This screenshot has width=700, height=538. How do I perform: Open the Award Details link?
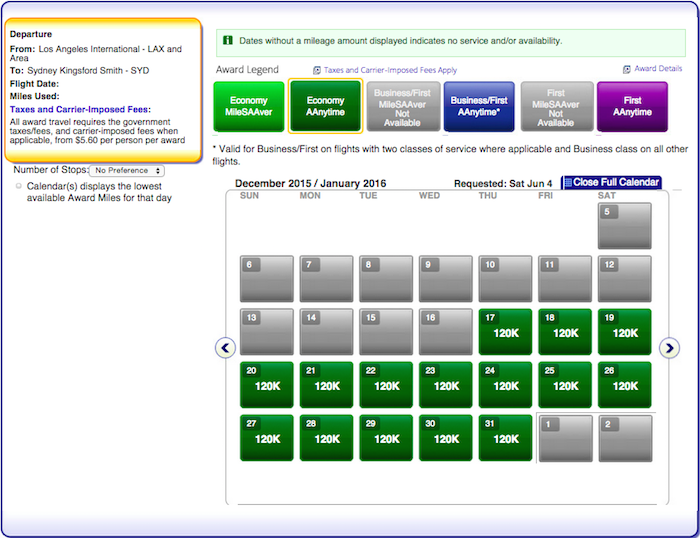[658, 68]
